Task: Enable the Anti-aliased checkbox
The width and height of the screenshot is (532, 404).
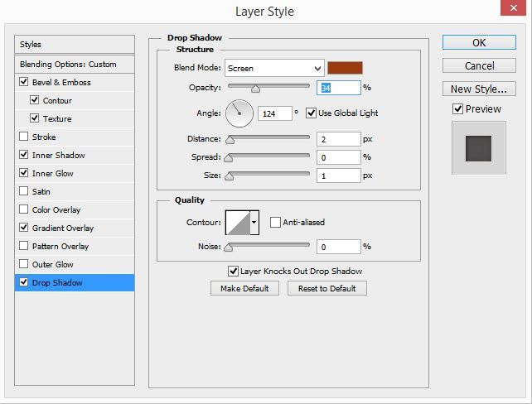Action: [x=275, y=223]
